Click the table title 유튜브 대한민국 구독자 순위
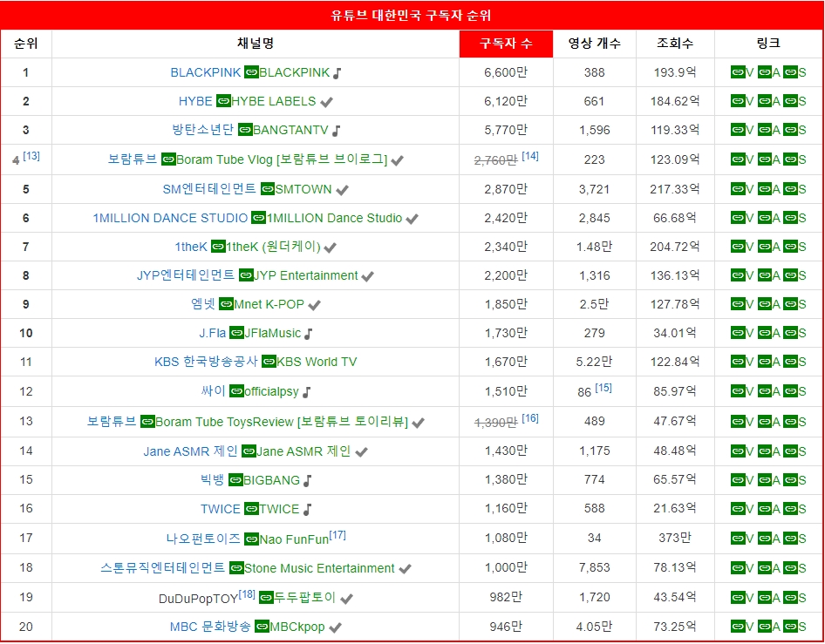This screenshot has height=644, width=825. pos(411,15)
